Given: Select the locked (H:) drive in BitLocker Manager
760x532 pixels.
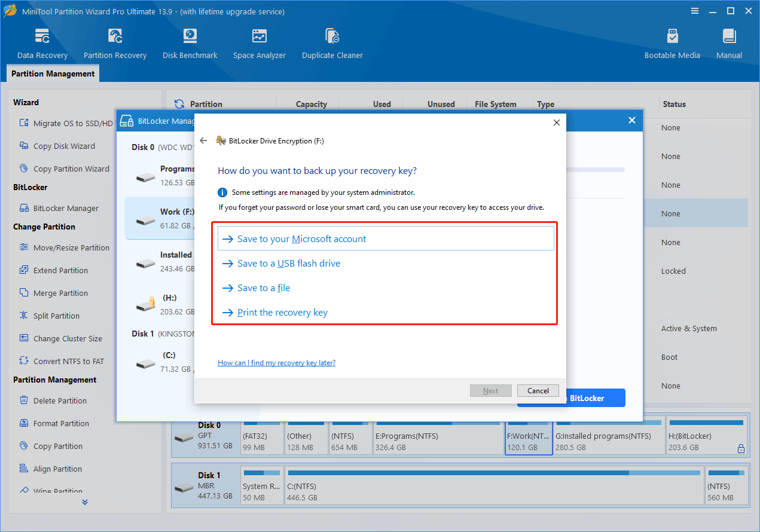Looking at the screenshot, I should click(160, 304).
